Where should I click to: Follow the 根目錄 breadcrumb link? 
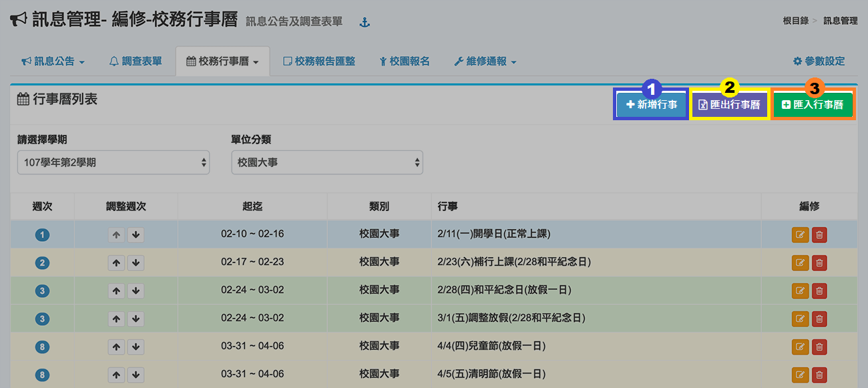pos(796,21)
